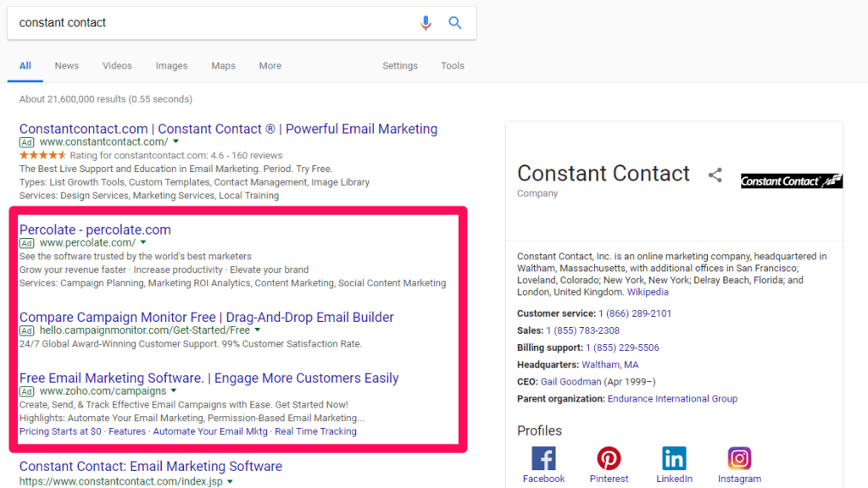This screenshot has height=488, width=868.
Task: Click the share icon next to Constant Contact
Action: pos(715,175)
